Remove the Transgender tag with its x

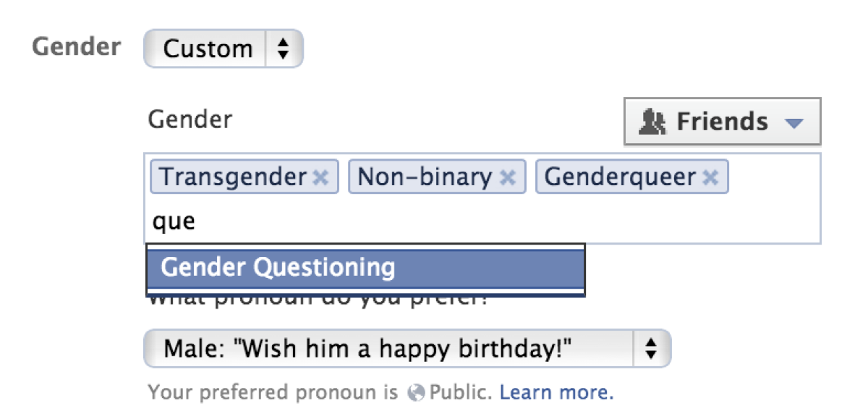tap(320, 177)
